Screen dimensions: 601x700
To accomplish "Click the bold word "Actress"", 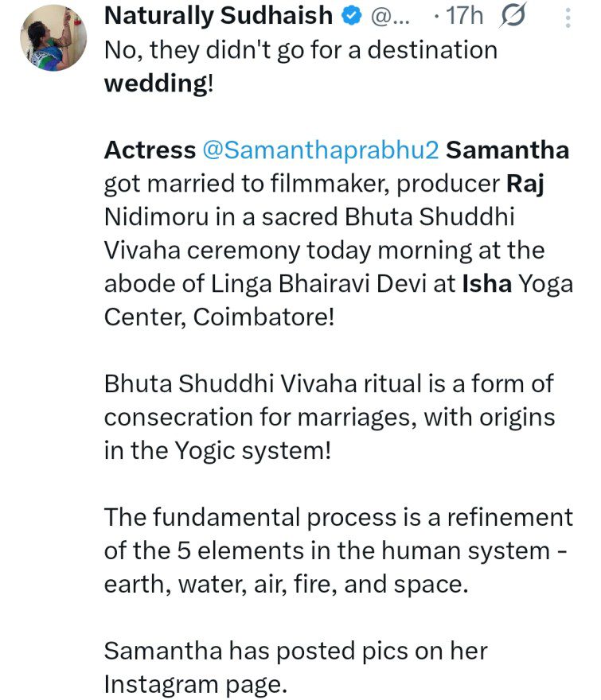I will point(150,150).
